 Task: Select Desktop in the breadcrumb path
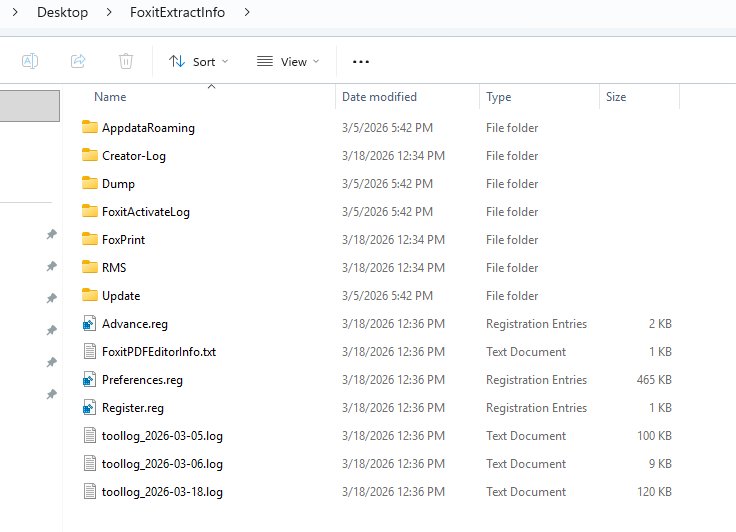(x=62, y=12)
